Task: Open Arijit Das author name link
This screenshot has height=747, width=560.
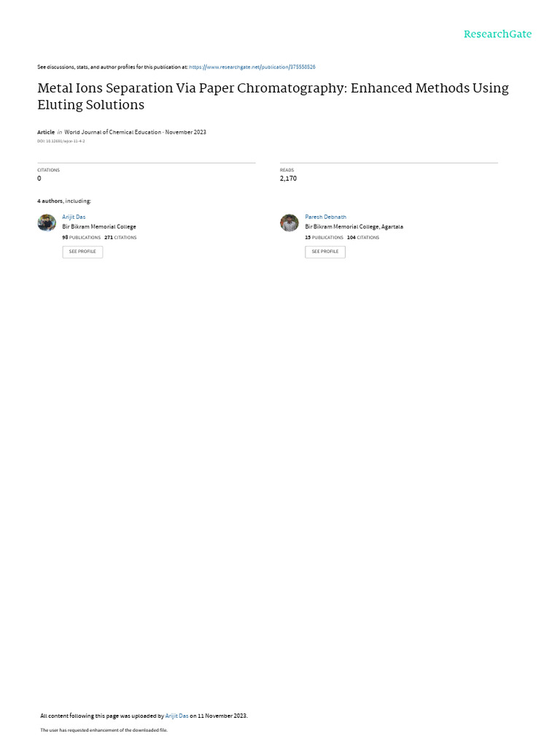Action: tap(74, 217)
